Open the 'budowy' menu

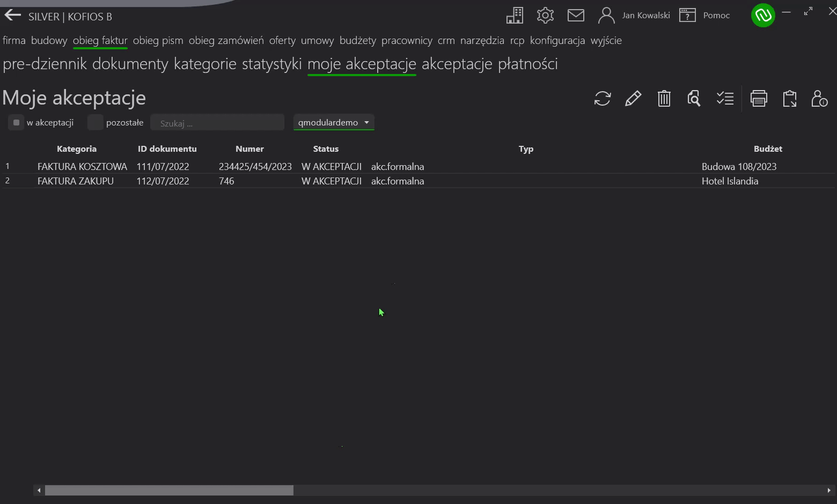pos(49,40)
